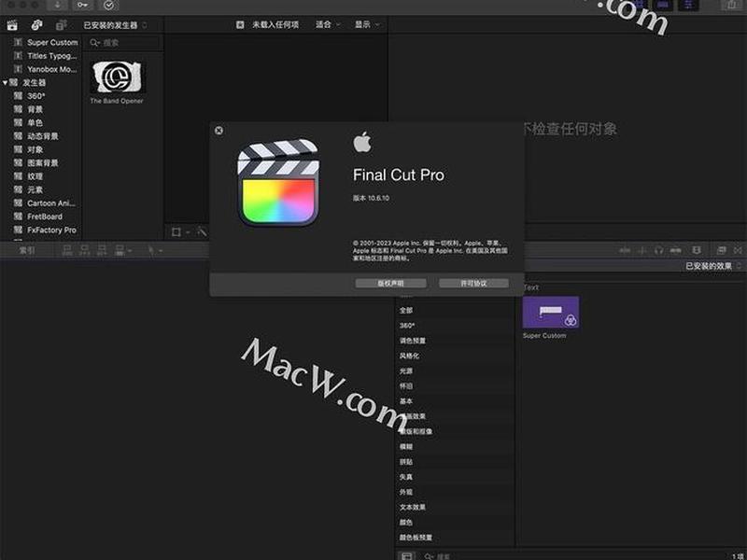Screen dimensions: 747x560
Task: Toggle effects browser sidebar icon at bottom
Action: click(406, 555)
